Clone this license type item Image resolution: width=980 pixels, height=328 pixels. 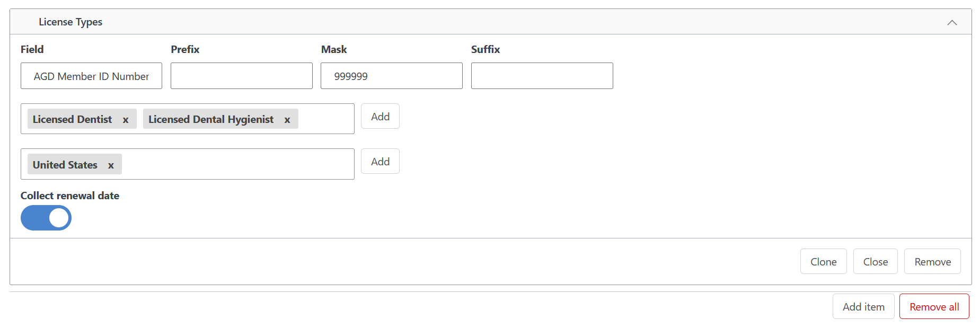tap(823, 262)
